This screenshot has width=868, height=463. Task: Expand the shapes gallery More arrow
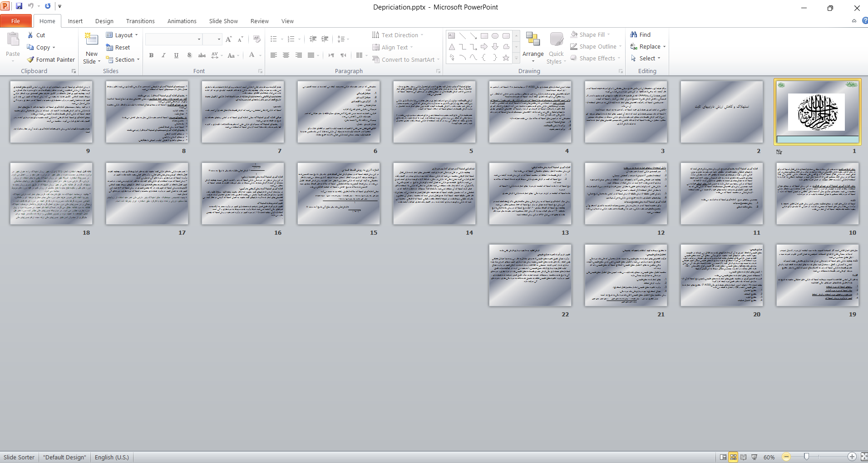[516, 59]
